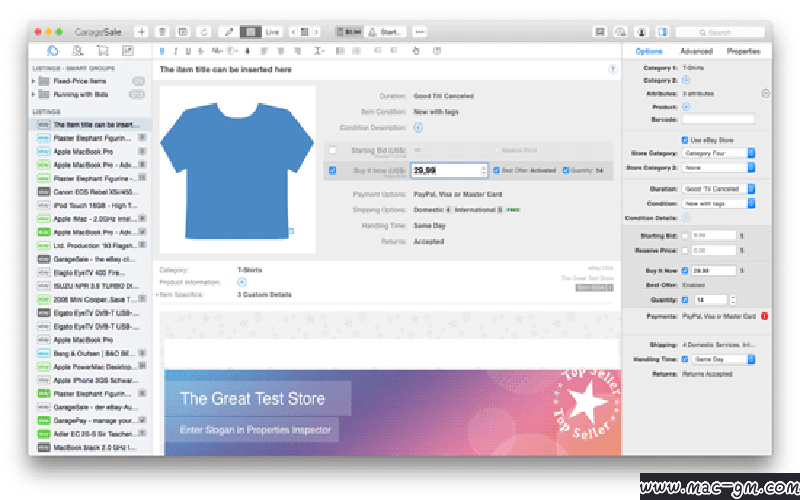Switch to the editor mode pencil icon
The height and width of the screenshot is (500, 800).
[229, 32]
